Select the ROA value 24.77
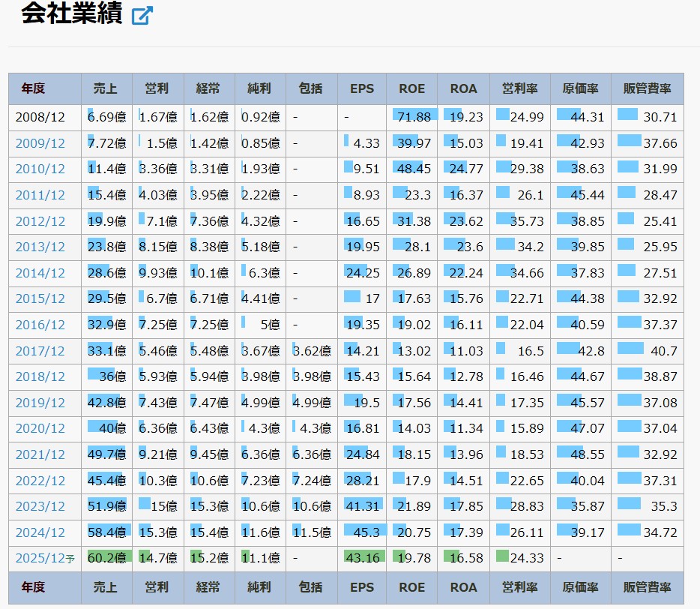Image resolution: width=700 pixels, height=609 pixels. pos(466,169)
